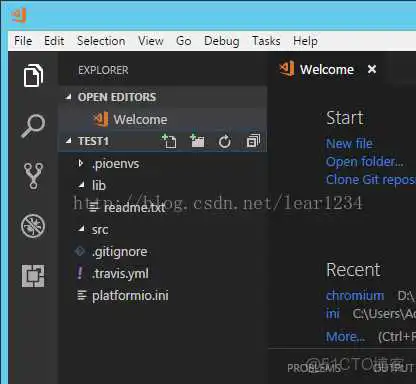Click the More... recent link

click(345, 337)
